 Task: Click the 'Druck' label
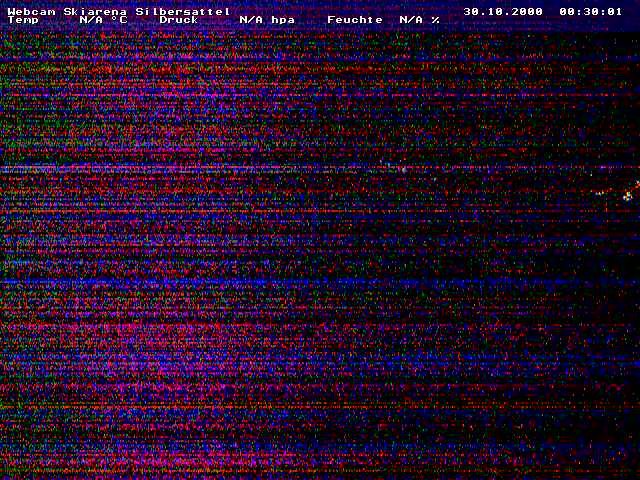click(179, 20)
